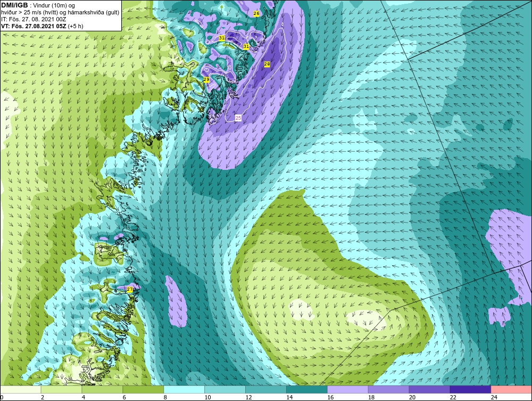This screenshot has height=401, width=532.
Task: Pick the light lavender 16–18 m/s legend swatch
Action: pyautogui.click(x=348, y=389)
